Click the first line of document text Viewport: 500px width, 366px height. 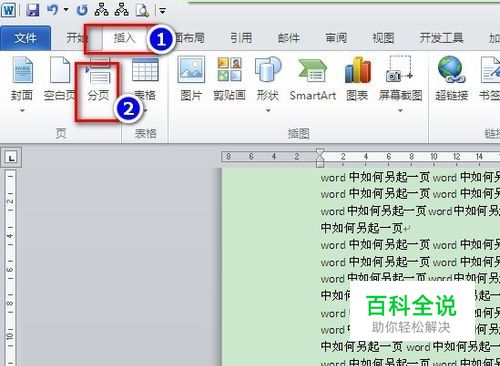point(410,177)
